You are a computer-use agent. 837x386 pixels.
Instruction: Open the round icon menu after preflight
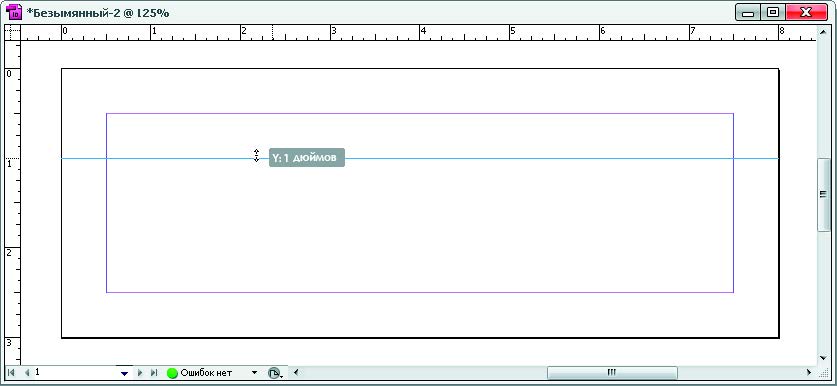pos(274,373)
